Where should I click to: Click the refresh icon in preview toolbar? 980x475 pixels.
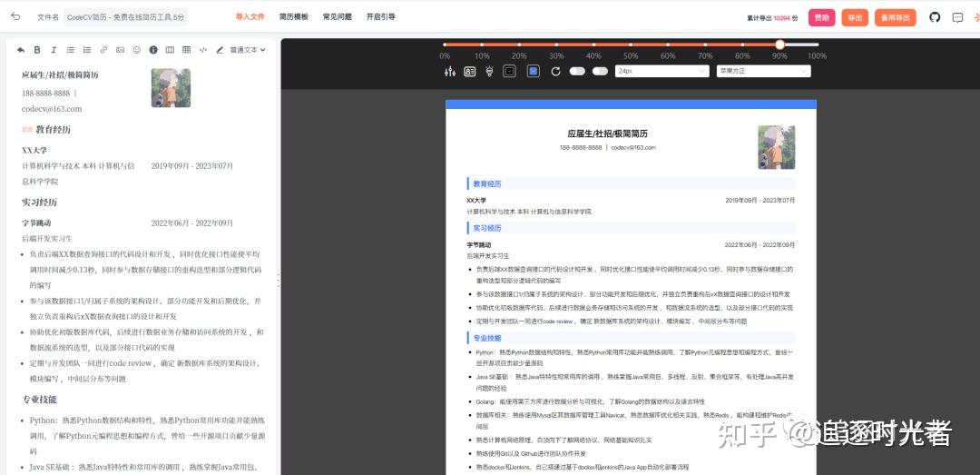[555, 72]
